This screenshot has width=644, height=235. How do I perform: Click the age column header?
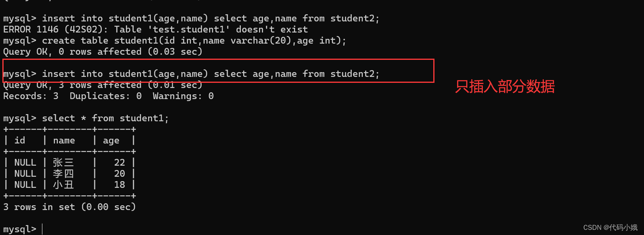coord(111,140)
